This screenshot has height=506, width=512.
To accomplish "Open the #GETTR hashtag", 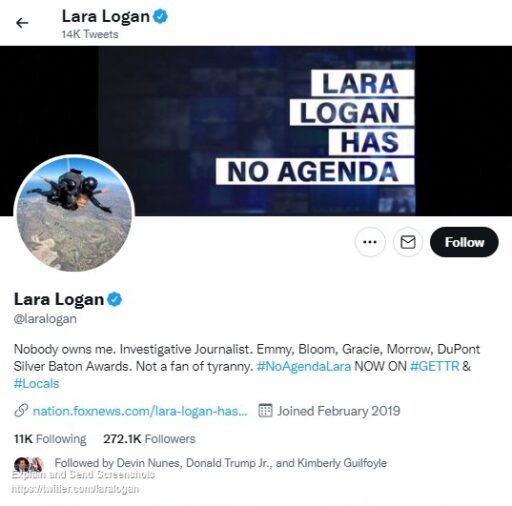I will click(x=434, y=366).
